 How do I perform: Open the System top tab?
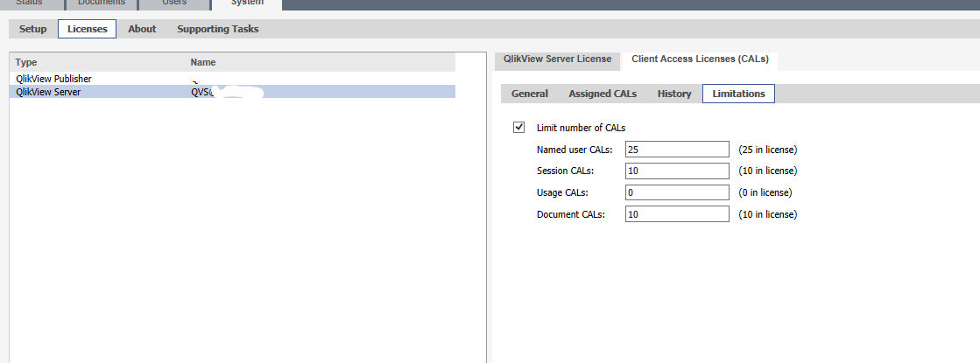[247, 3]
